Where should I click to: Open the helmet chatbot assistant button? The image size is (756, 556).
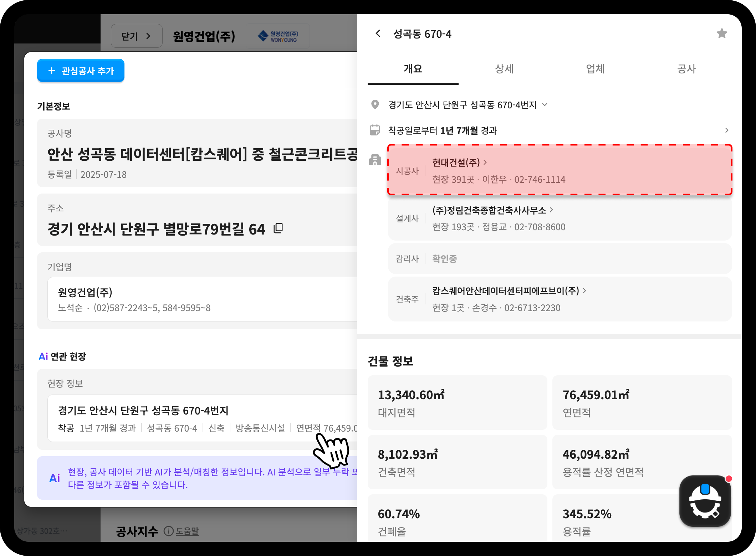(x=705, y=501)
